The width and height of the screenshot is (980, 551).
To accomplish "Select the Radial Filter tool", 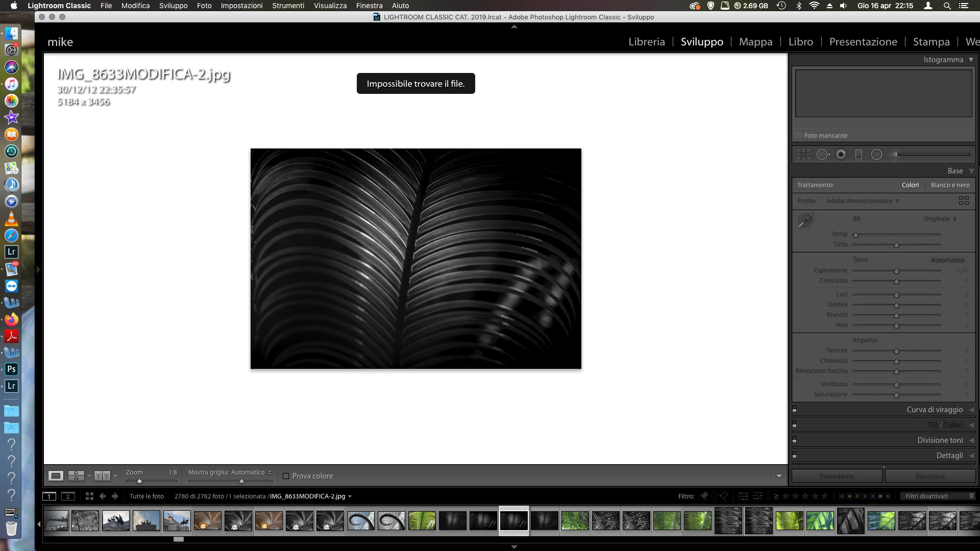I will pyautogui.click(x=876, y=155).
